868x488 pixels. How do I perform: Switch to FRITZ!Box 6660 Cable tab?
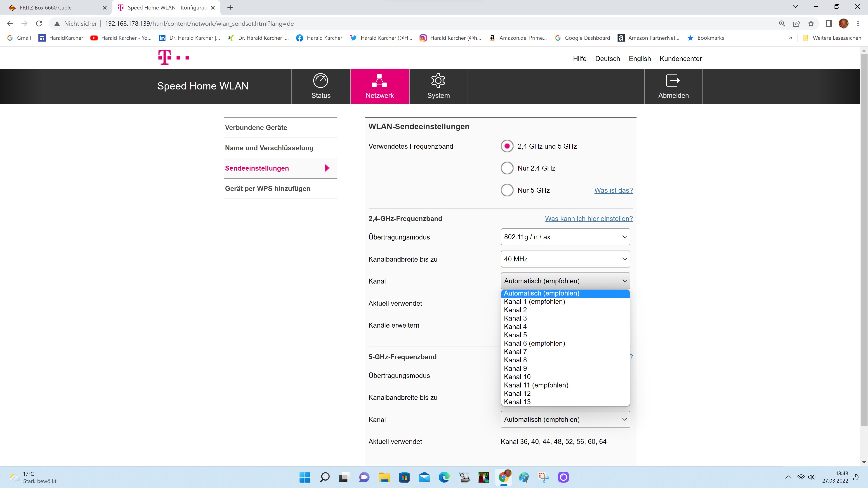pos(46,7)
